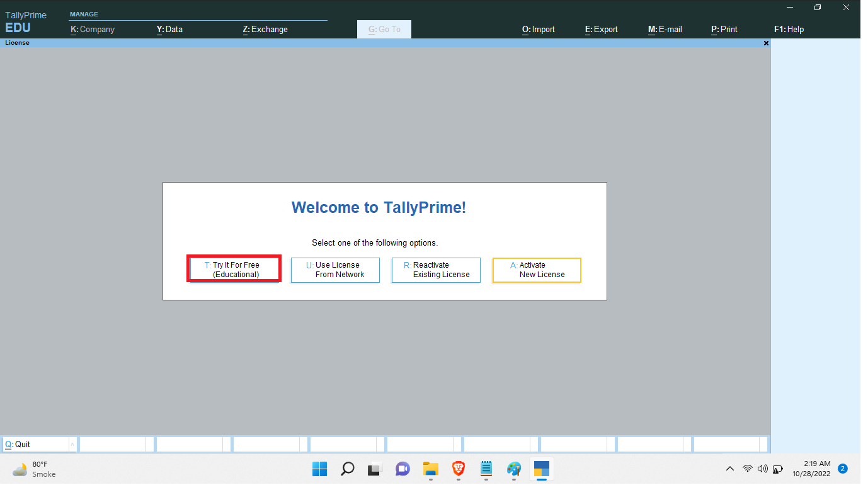Open Windows Start menu

pyautogui.click(x=319, y=469)
